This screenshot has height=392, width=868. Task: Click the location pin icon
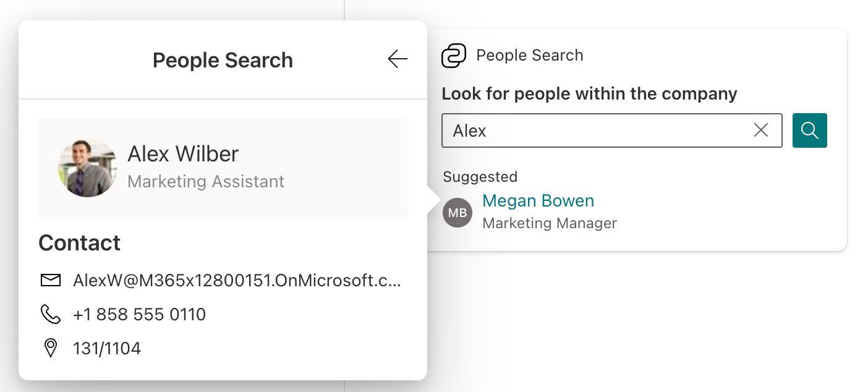[50, 348]
